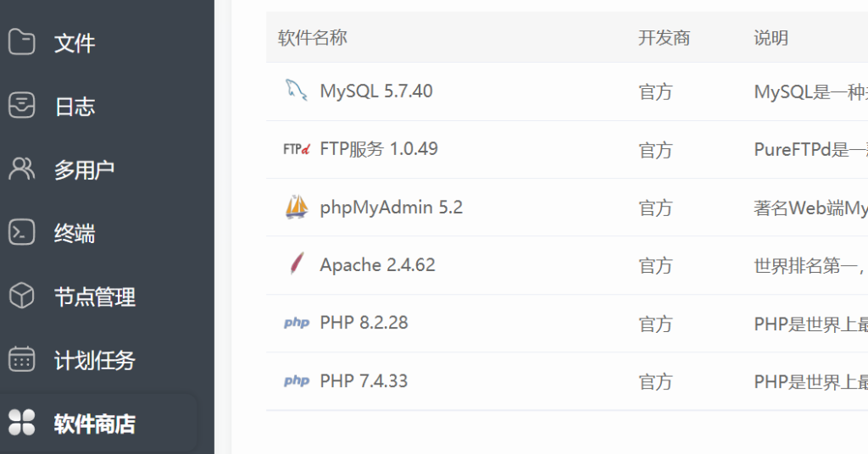Go to the 多用户 section
868x454 pixels.
pos(85,169)
